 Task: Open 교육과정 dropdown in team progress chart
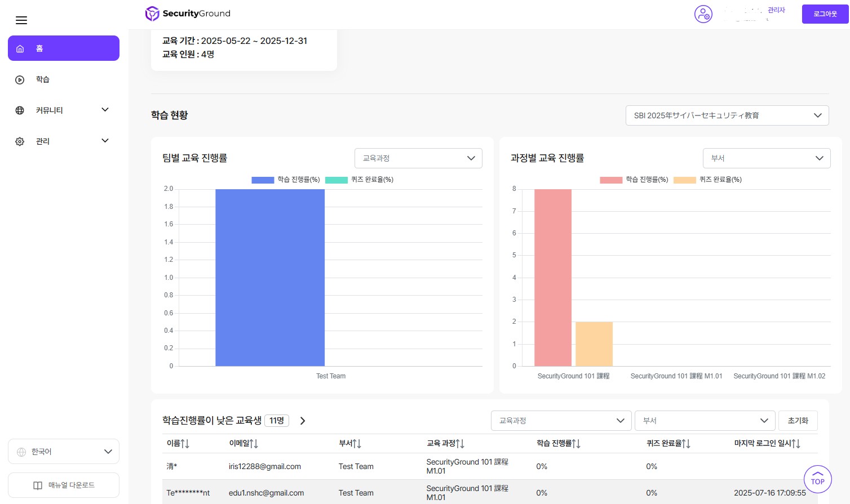click(418, 158)
